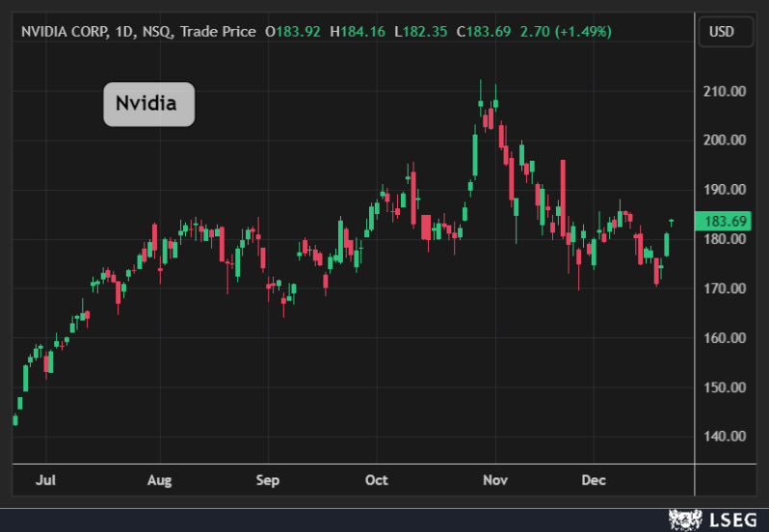
Task: Click the high value H184.16
Action: [358, 32]
